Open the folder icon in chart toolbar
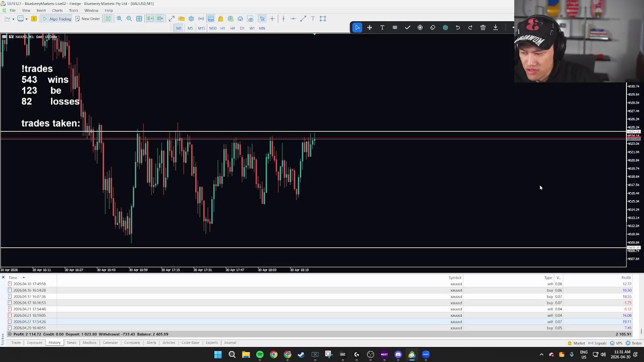This screenshot has height=362, width=644. 181,19
